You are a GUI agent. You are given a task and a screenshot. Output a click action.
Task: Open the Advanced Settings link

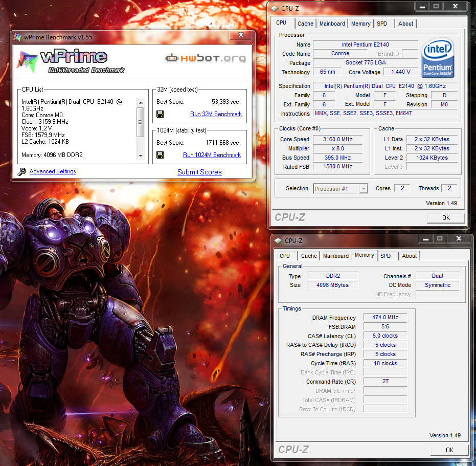click(53, 171)
